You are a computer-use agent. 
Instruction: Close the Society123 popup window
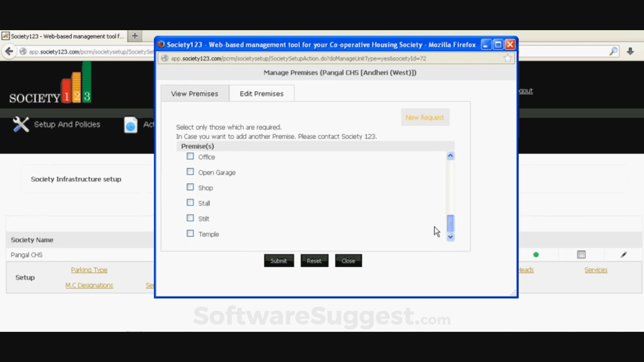click(510, 45)
